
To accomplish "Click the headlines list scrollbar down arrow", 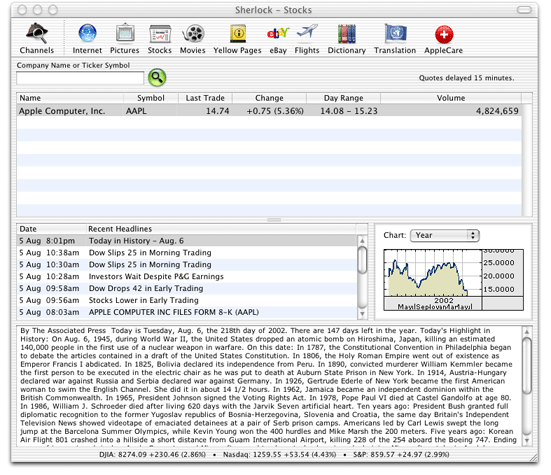I will [362, 314].
